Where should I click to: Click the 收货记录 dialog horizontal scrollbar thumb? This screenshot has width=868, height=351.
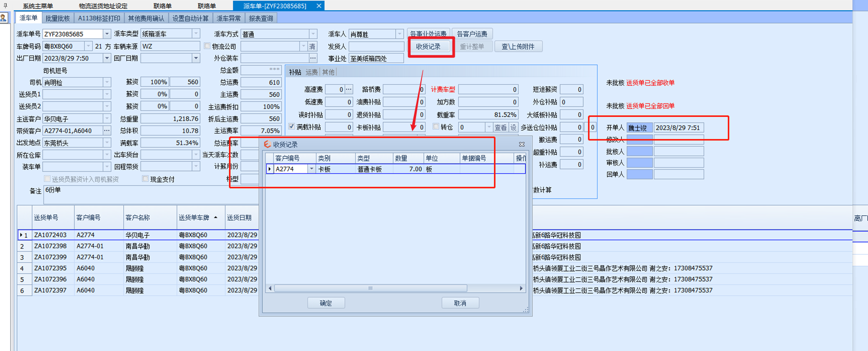(x=370, y=288)
